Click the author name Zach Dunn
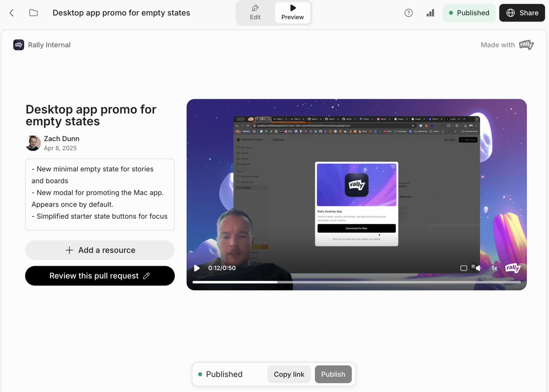Screen dimensions: 549x392 [x=62, y=139]
